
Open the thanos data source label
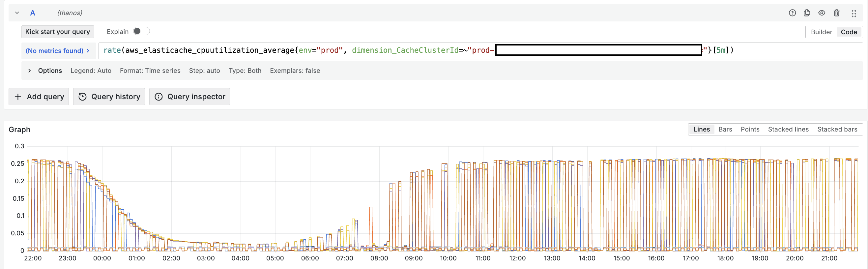point(70,13)
